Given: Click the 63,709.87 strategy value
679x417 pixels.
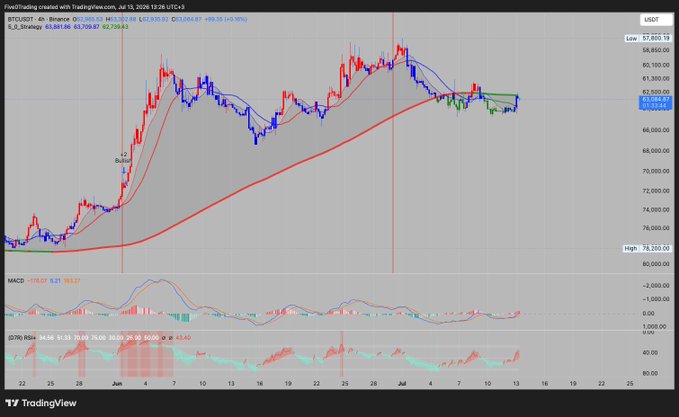Looking at the screenshot, I should [x=86, y=27].
